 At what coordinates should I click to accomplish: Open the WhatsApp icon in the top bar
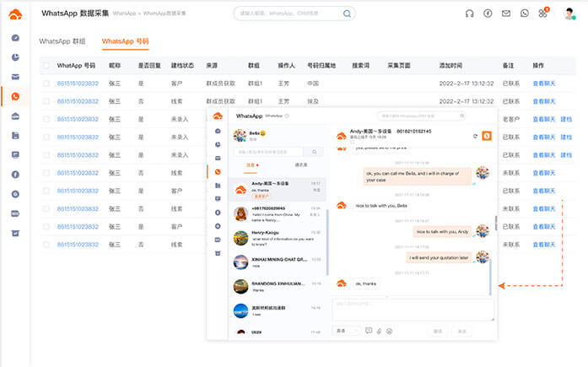524,13
